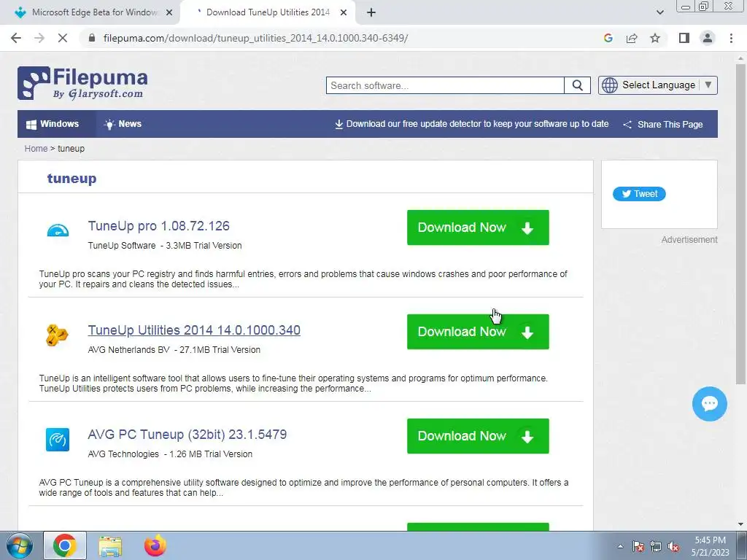Open a new tab with the plus button
Image resolution: width=747 pixels, height=560 pixels.
click(x=371, y=13)
